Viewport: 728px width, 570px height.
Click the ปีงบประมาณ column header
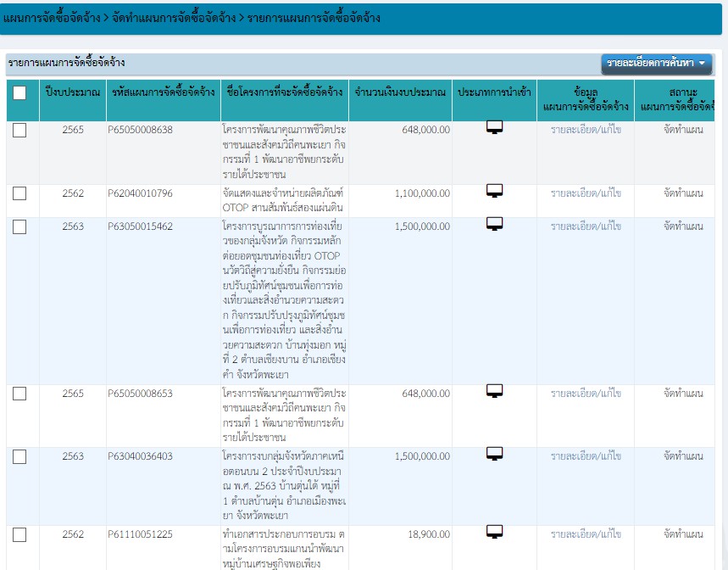pyautogui.click(x=73, y=92)
